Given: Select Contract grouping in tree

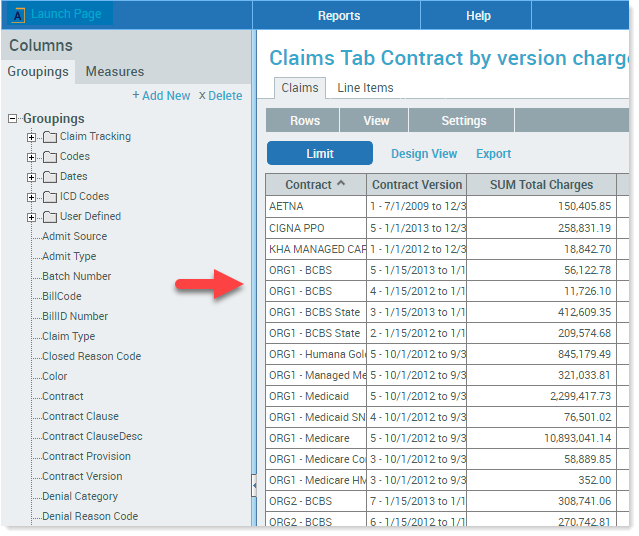Looking at the screenshot, I should (63, 396).
